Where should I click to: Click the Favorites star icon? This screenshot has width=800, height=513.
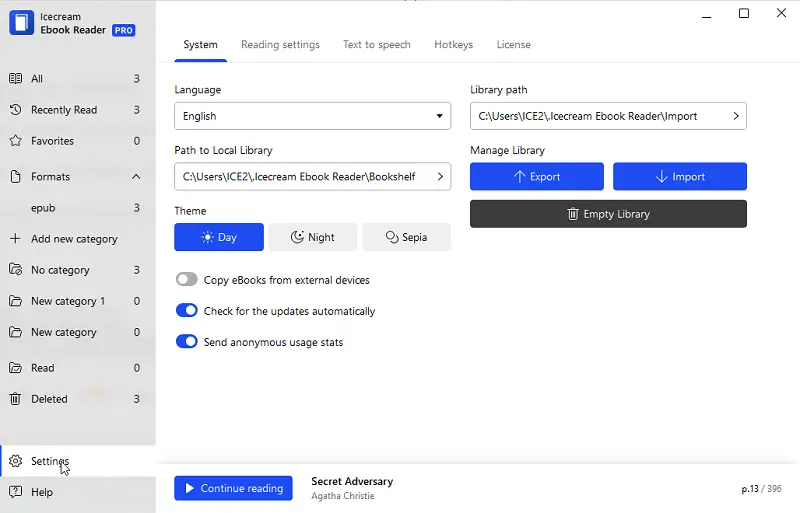pyautogui.click(x=15, y=141)
